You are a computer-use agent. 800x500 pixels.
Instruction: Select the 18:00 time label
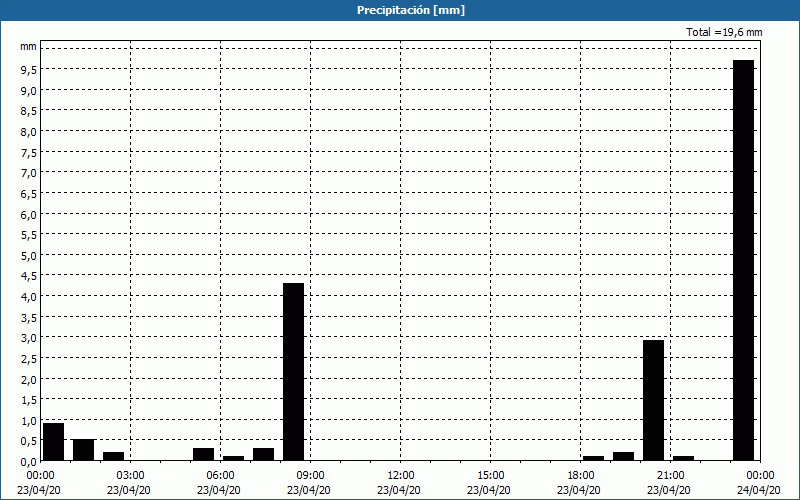[580, 476]
